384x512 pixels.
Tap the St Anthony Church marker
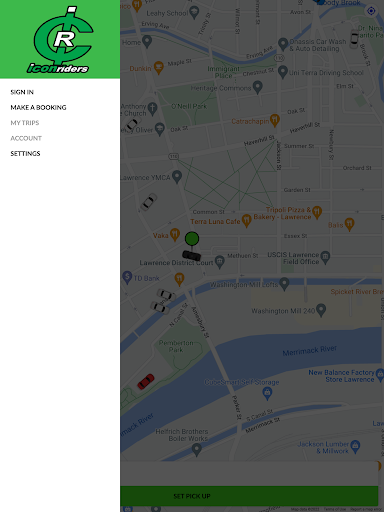click(x=152, y=109)
